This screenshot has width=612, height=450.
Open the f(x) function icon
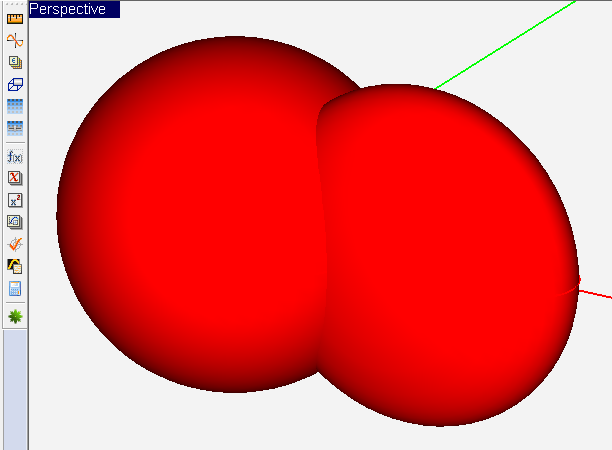[15, 157]
